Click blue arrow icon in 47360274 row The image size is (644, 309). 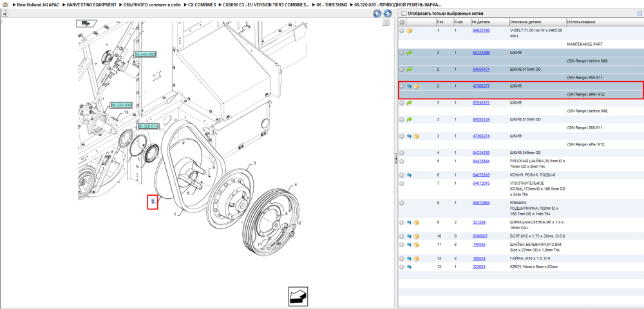pyautogui.click(x=409, y=136)
